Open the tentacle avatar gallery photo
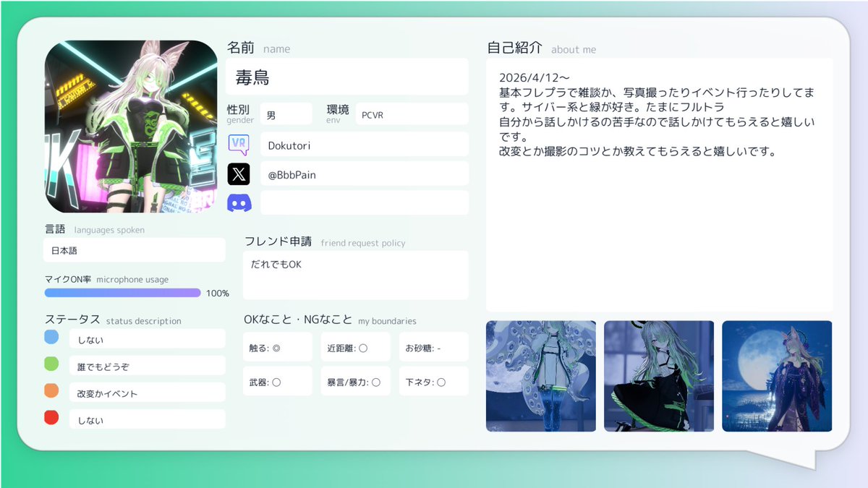Image resolution: width=868 pixels, height=488 pixels. [x=541, y=376]
